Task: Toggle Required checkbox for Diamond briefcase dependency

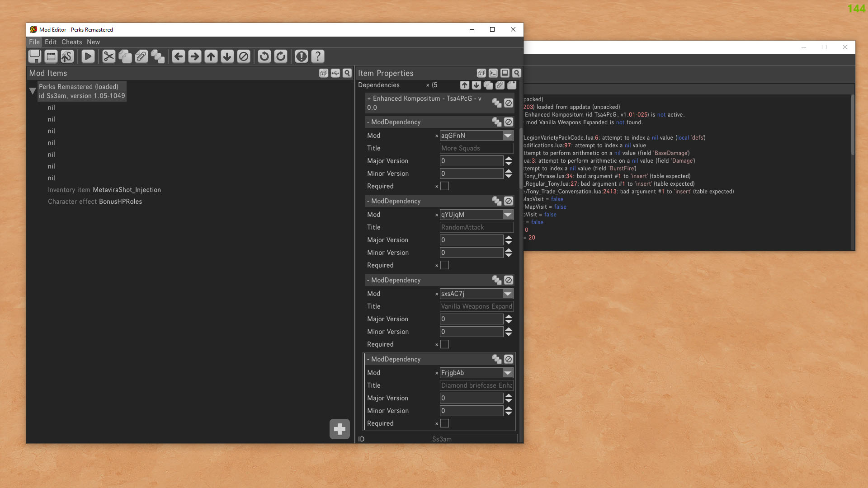Action: [445, 423]
